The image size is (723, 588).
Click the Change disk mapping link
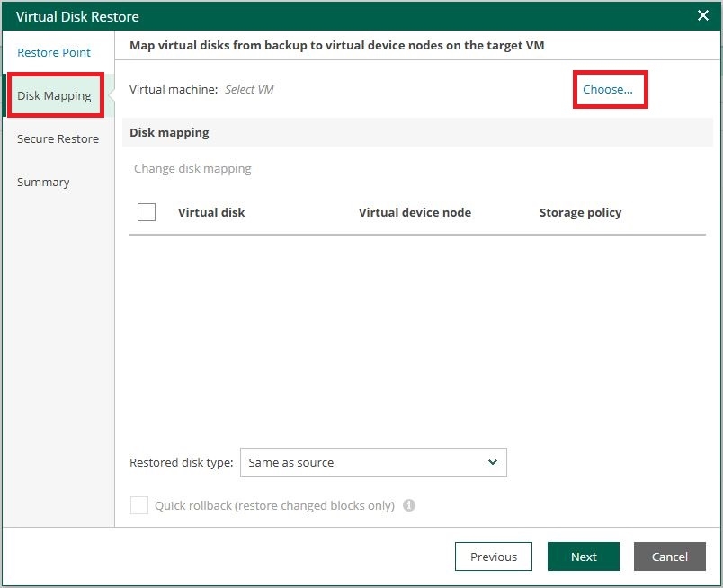coord(192,169)
